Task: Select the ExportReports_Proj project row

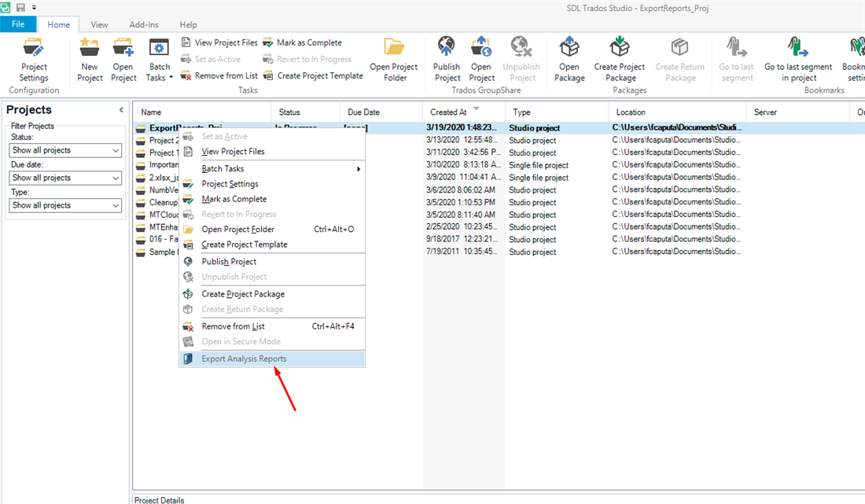Action: 498,128
